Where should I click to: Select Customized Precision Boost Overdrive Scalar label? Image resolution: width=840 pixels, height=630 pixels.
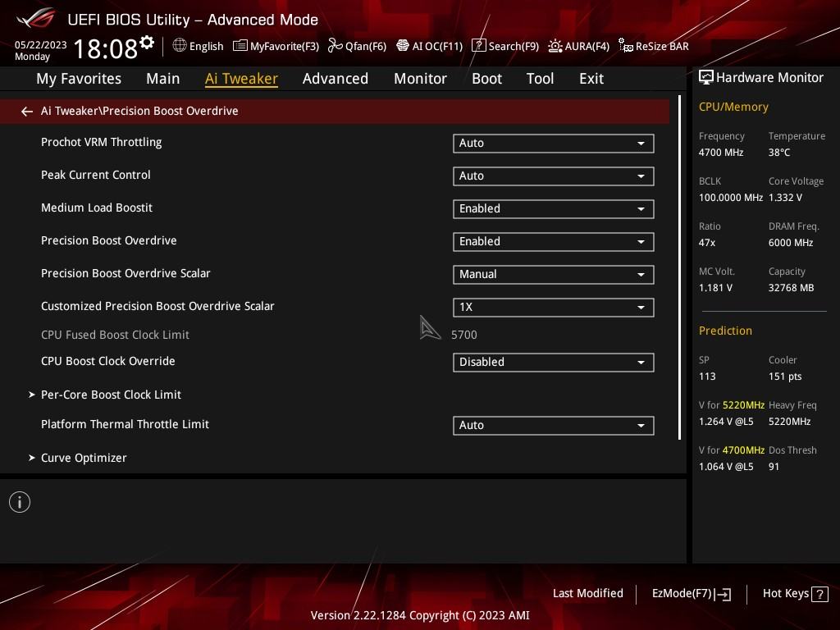[157, 306]
